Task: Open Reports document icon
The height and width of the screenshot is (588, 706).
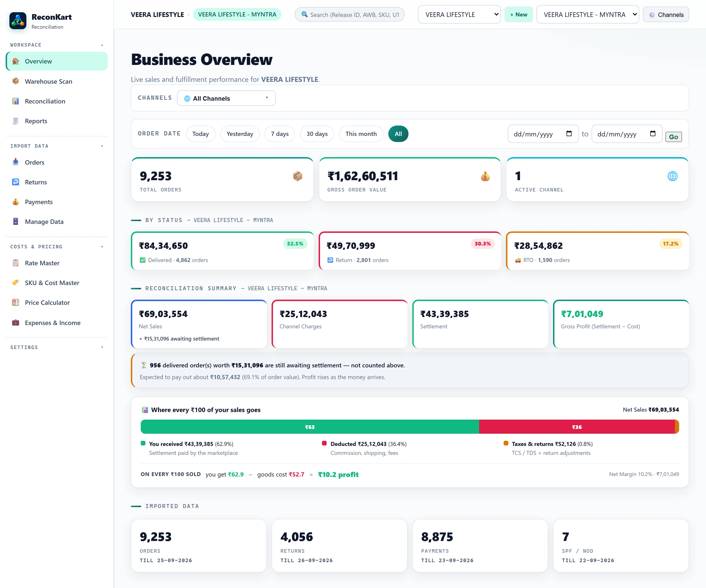Action: click(16, 121)
